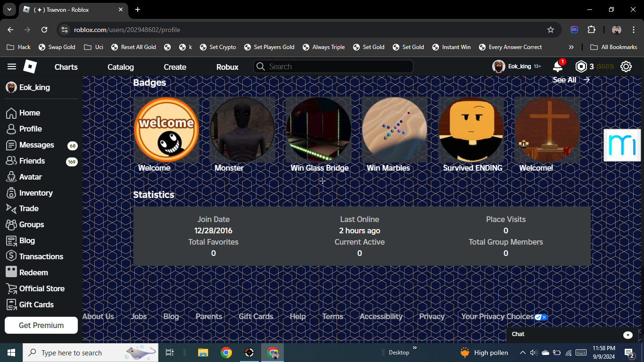Open a new browser tab

click(x=138, y=9)
